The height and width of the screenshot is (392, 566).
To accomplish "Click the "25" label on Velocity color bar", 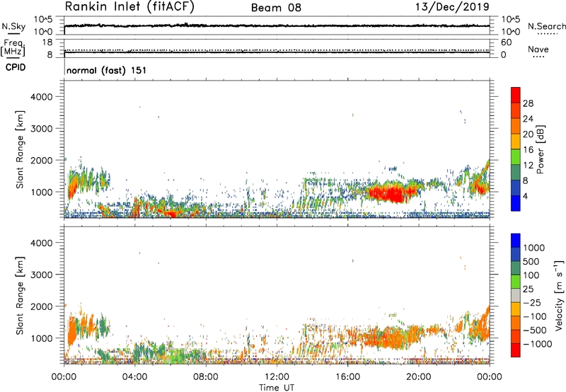I will click(x=528, y=289).
